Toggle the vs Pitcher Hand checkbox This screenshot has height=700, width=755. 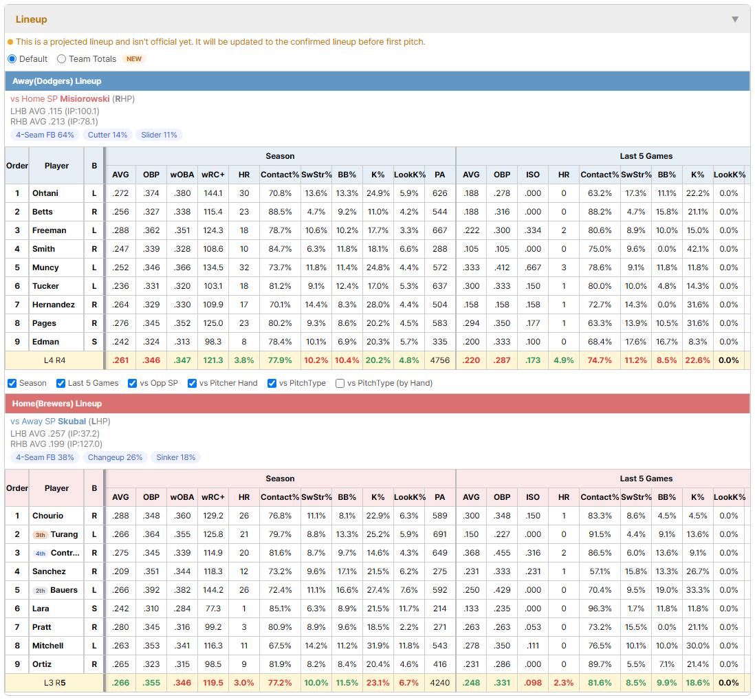tap(192, 383)
